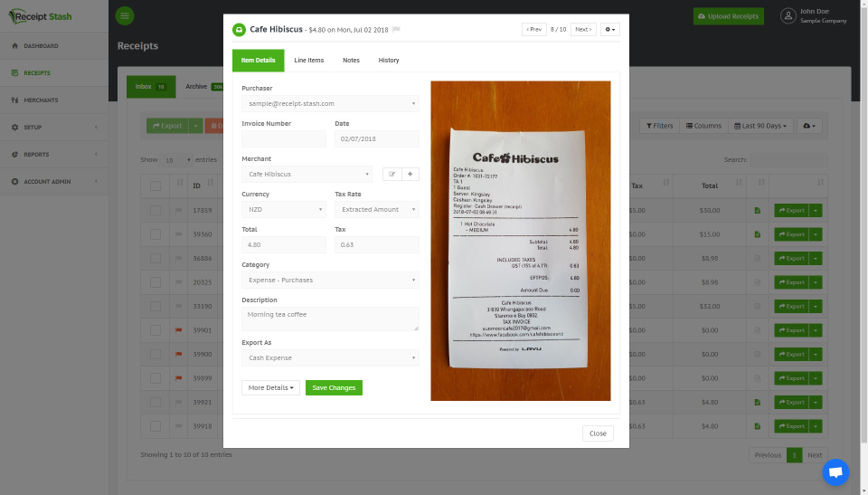The height and width of the screenshot is (495, 868).
Task: Toggle the select-all checkbox in table header
Action: [x=156, y=186]
